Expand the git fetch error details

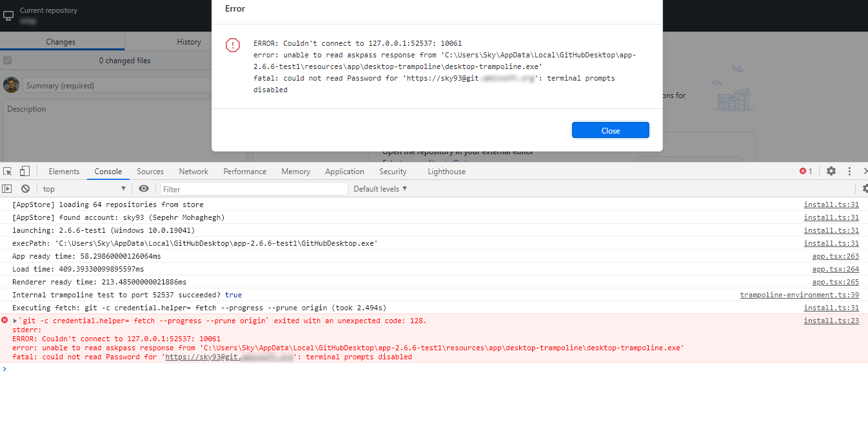[15, 320]
